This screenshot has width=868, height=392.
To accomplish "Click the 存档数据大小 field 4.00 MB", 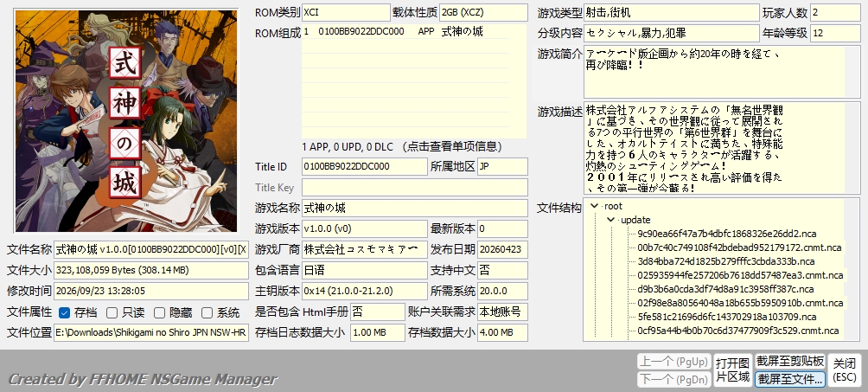I will pyautogui.click(x=502, y=332).
